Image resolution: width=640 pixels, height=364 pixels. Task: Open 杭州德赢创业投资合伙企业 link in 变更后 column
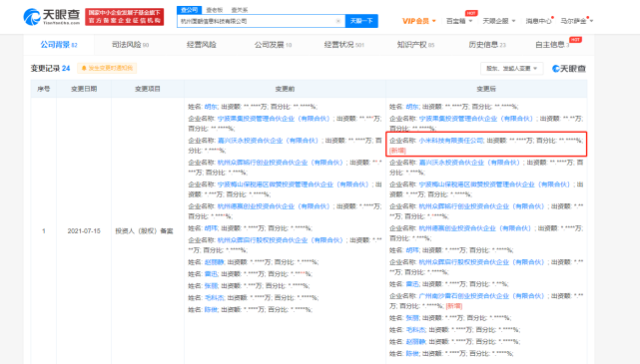click(x=474, y=228)
